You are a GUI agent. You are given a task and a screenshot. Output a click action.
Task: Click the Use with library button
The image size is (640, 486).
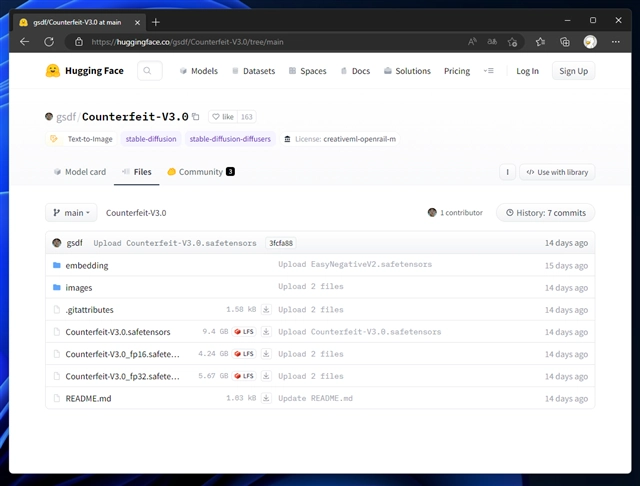(x=557, y=172)
